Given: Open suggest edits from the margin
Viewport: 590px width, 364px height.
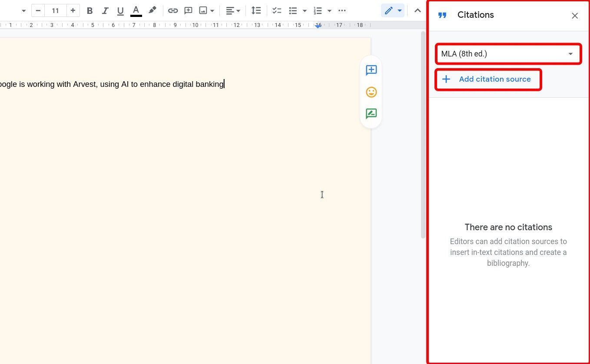Looking at the screenshot, I should pyautogui.click(x=371, y=113).
